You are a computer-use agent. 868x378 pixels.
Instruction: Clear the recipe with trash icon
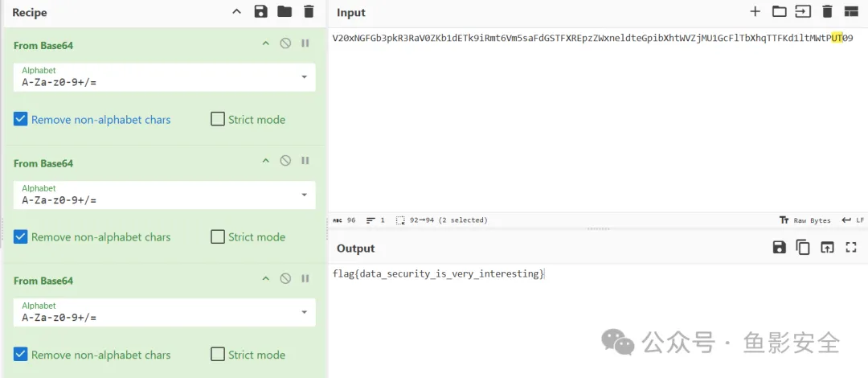[x=309, y=11]
